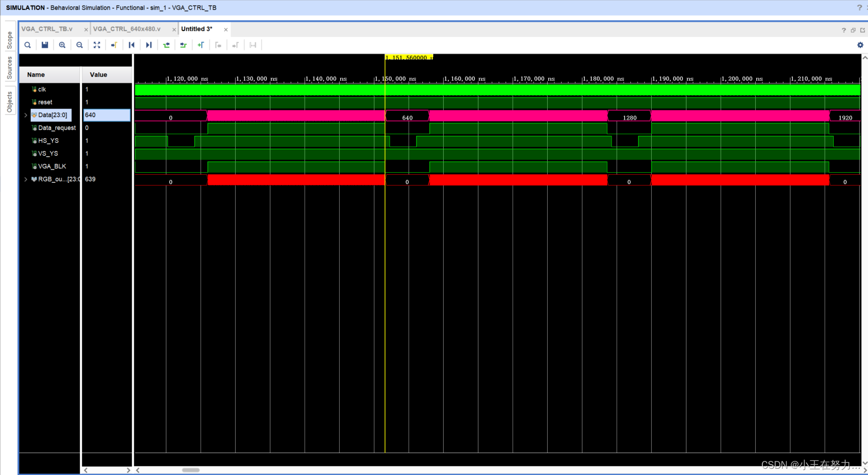Click the Data bus segment labeled 1920
868x475 pixels.
click(845, 115)
